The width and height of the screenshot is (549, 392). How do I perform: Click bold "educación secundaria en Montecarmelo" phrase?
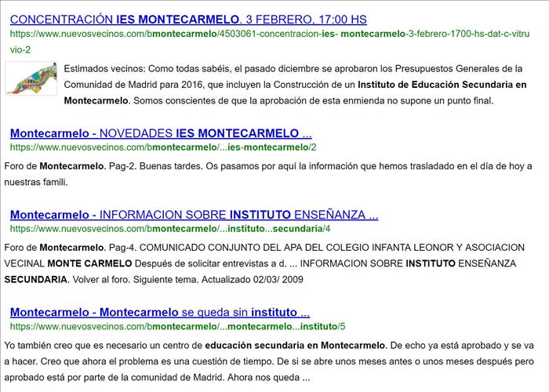tap(294, 345)
